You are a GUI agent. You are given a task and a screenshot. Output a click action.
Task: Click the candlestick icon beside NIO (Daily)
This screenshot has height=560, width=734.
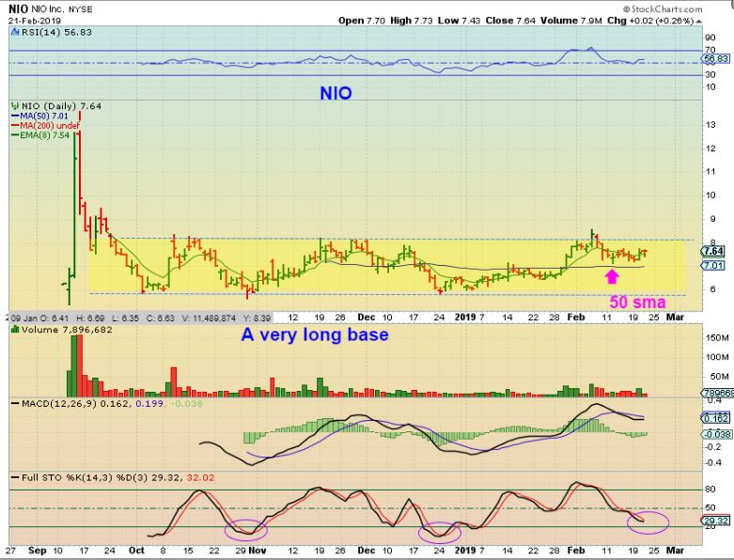[x=15, y=106]
